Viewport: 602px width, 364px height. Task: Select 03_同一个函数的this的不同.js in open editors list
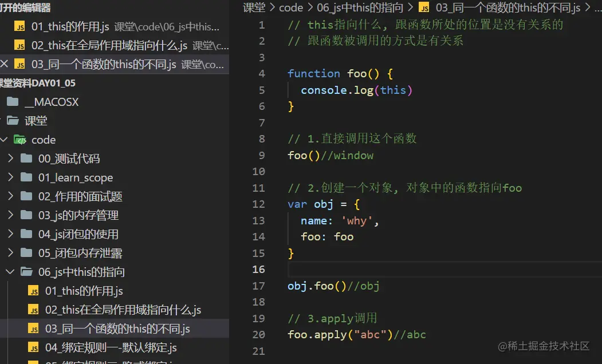click(104, 64)
